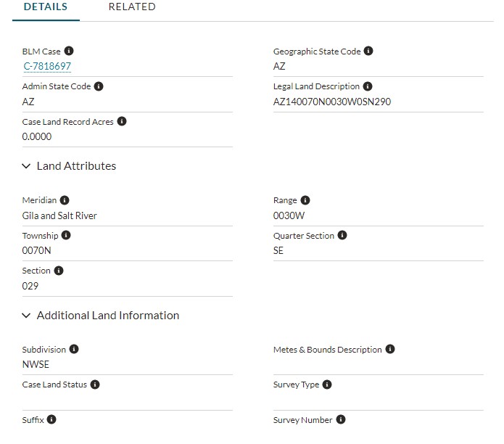The image size is (504, 444).
Task: Click info icon beside Meridian label
Action: tap(65, 200)
